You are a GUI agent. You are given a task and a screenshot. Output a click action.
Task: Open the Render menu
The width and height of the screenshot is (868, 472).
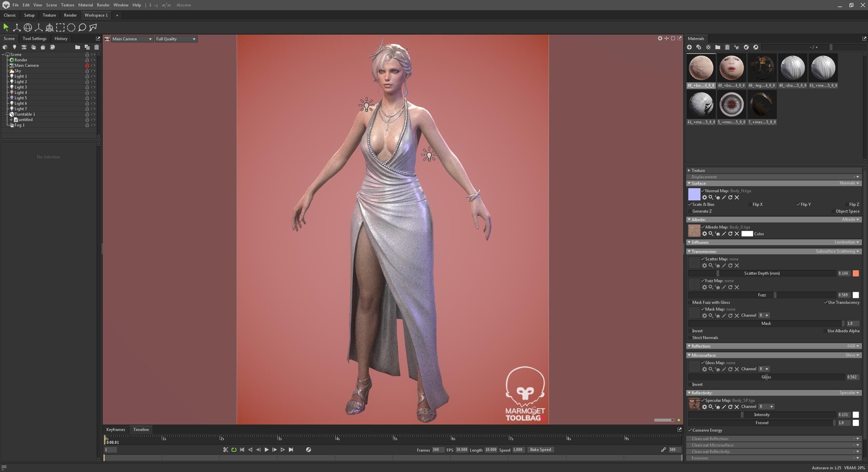coord(103,5)
